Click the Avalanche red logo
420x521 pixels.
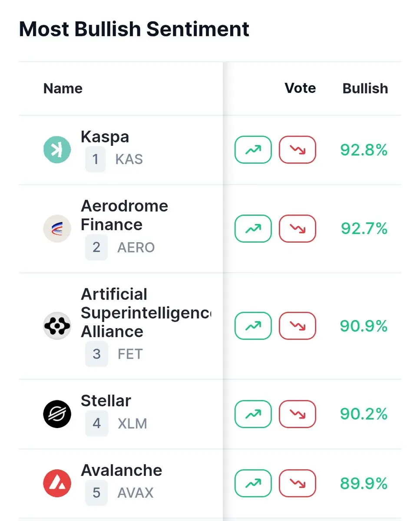57,483
